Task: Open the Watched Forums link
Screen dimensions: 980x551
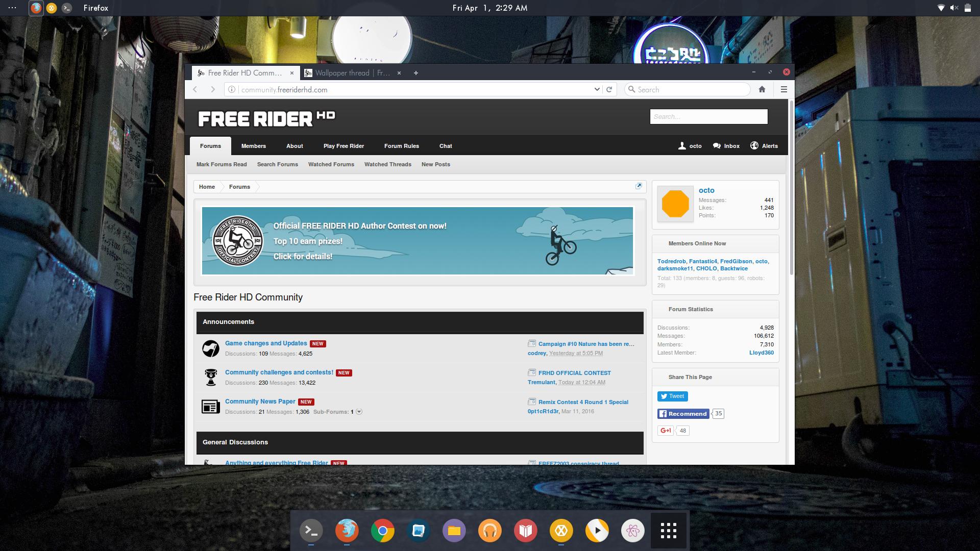Action: pyautogui.click(x=331, y=164)
